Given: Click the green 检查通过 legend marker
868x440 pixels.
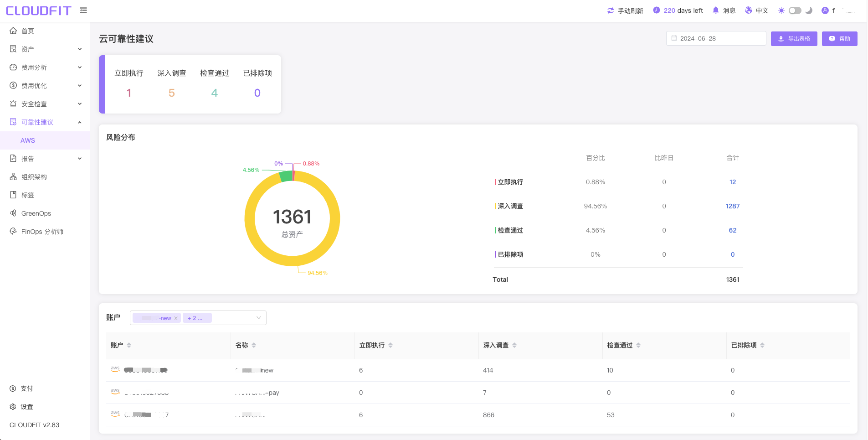Looking at the screenshot, I should (x=495, y=230).
